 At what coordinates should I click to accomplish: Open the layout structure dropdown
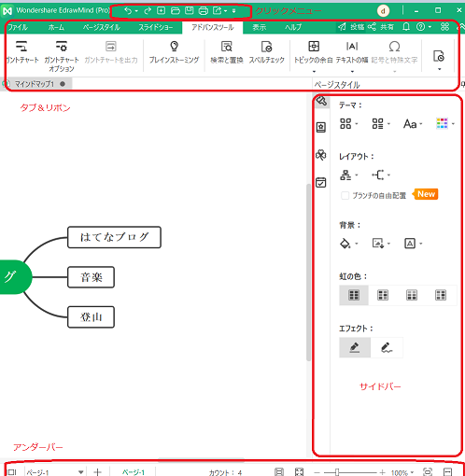pyautogui.click(x=348, y=175)
